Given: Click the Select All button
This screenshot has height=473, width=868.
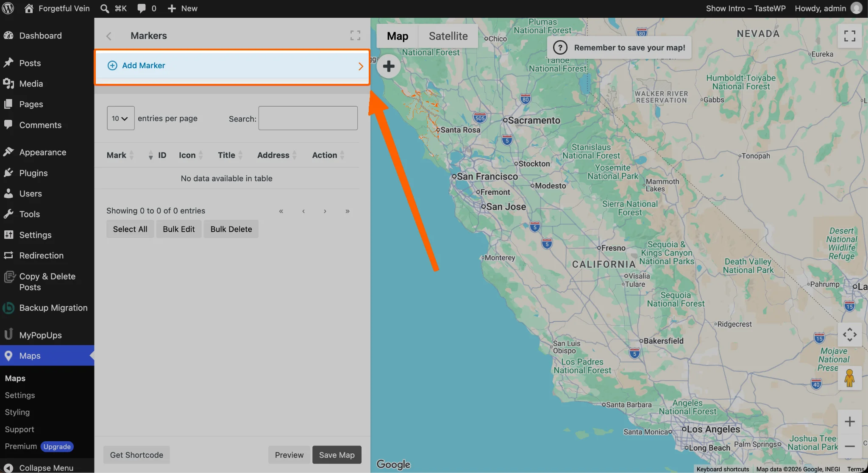Looking at the screenshot, I should click(130, 229).
